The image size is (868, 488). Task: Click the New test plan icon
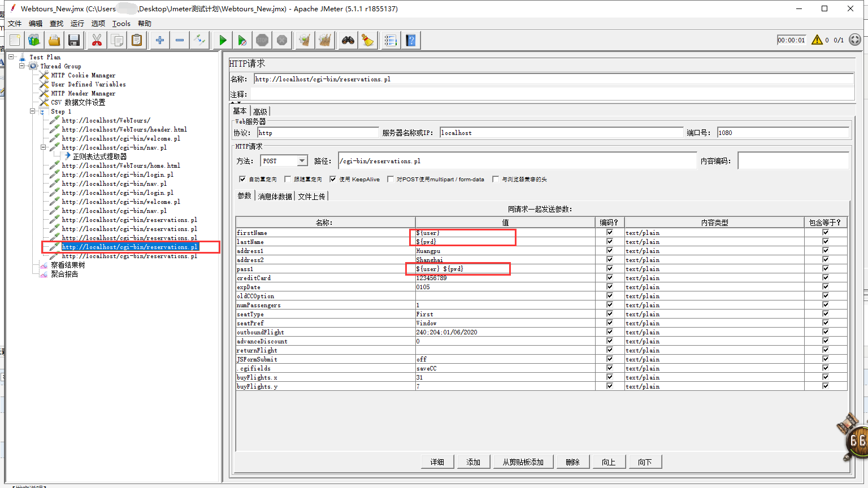(x=15, y=40)
